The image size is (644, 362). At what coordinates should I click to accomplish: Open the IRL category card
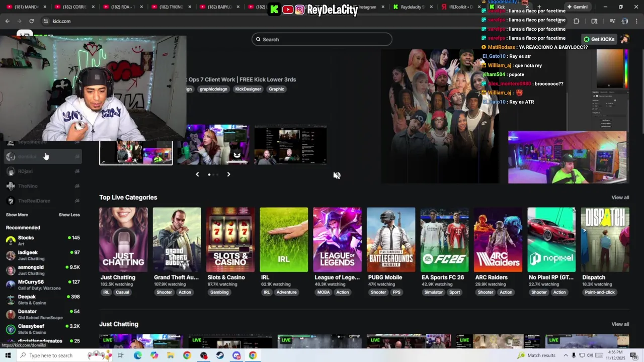coord(284,240)
